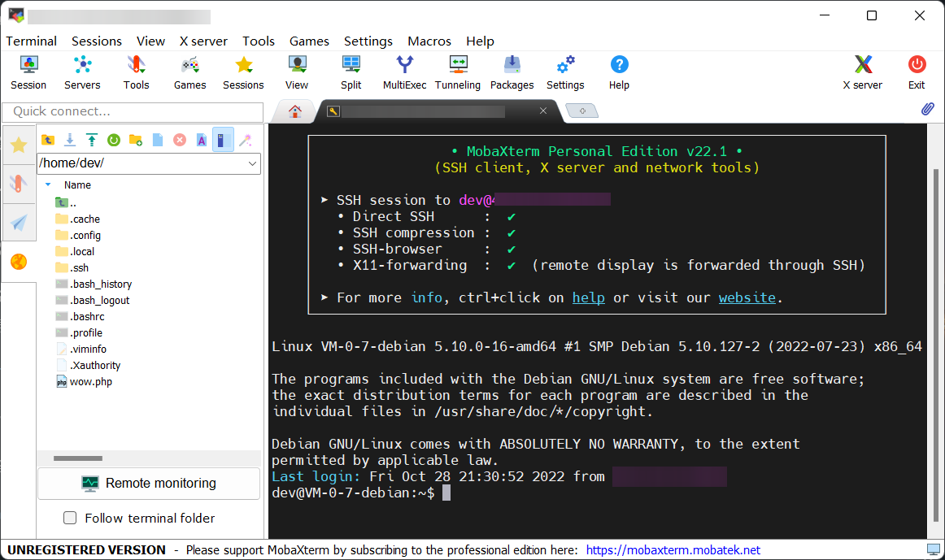Launch the MultiExec toolbar icon
945x560 pixels.
click(404, 72)
